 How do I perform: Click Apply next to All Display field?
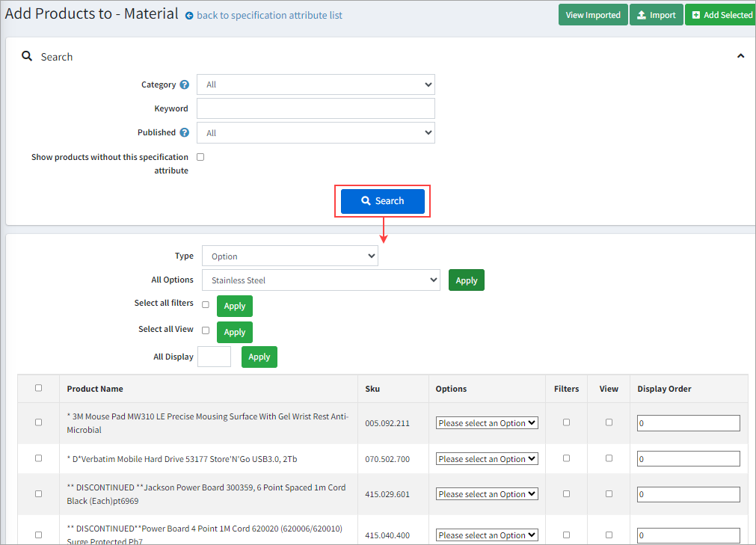point(259,357)
